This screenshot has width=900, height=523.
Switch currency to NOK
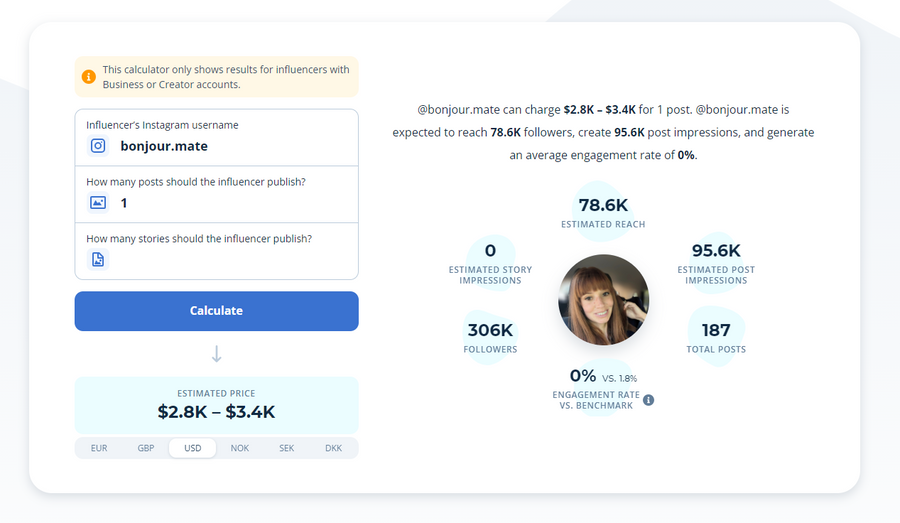tap(240, 448)
